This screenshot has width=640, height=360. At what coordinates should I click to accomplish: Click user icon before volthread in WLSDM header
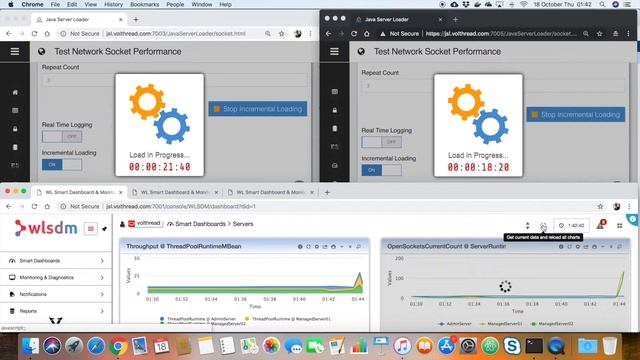[x=122, y=224]
